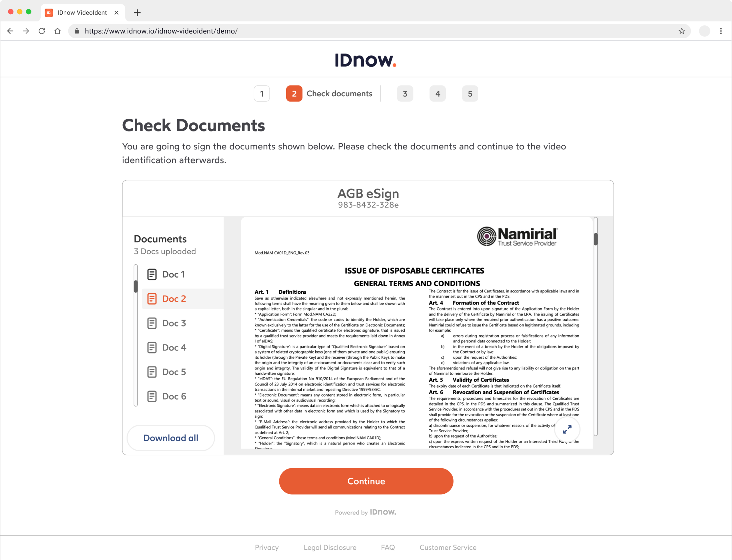
Task: Click the Namirial logo in the document
Action: tap(517, 236)
